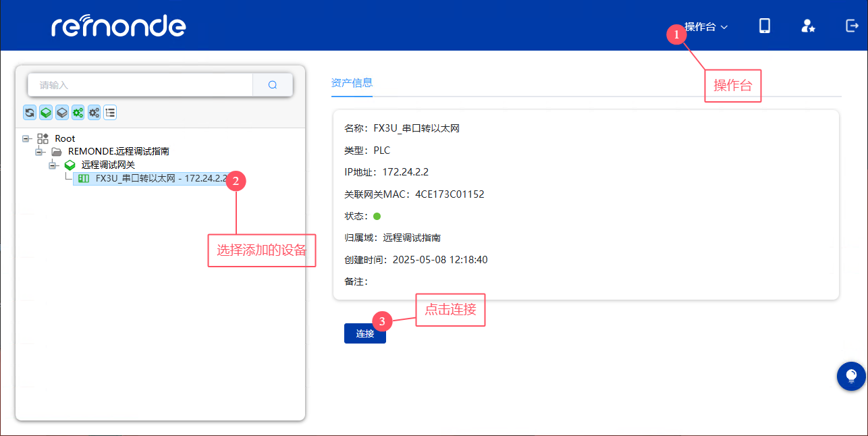Focus the 请输入 search field
The image size is (868, 436).
point(140,85)
